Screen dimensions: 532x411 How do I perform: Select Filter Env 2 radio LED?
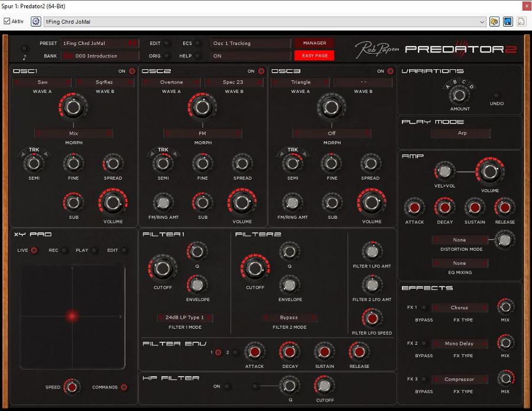tap(235, 352)
